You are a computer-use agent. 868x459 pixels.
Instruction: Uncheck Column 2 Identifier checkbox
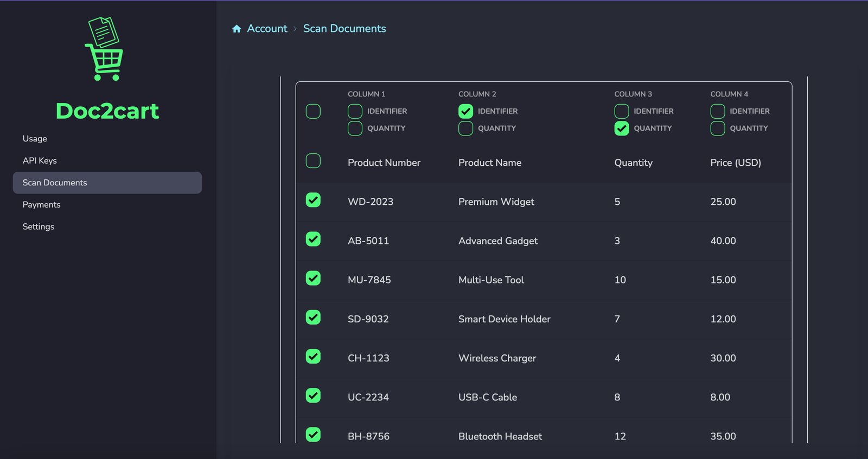465,111
